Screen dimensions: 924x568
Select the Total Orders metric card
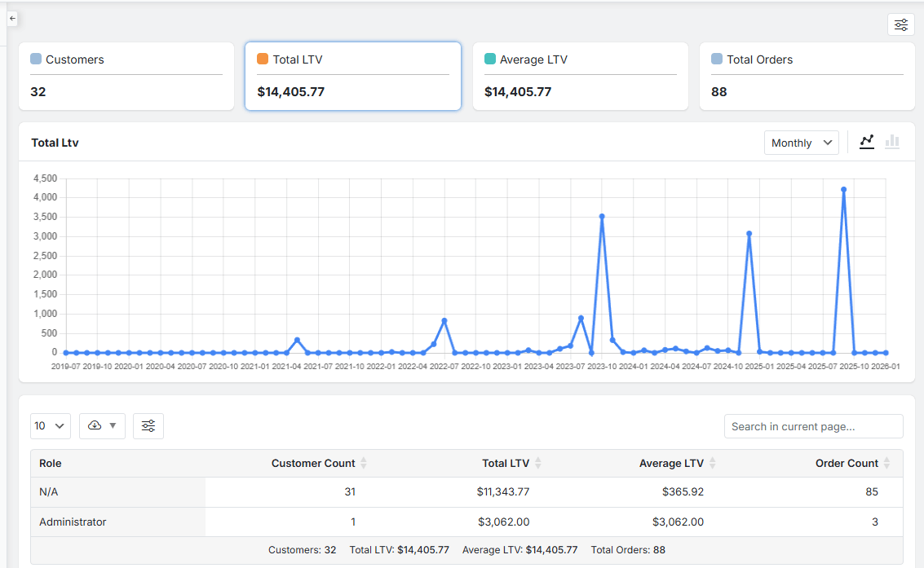point(807,76)
